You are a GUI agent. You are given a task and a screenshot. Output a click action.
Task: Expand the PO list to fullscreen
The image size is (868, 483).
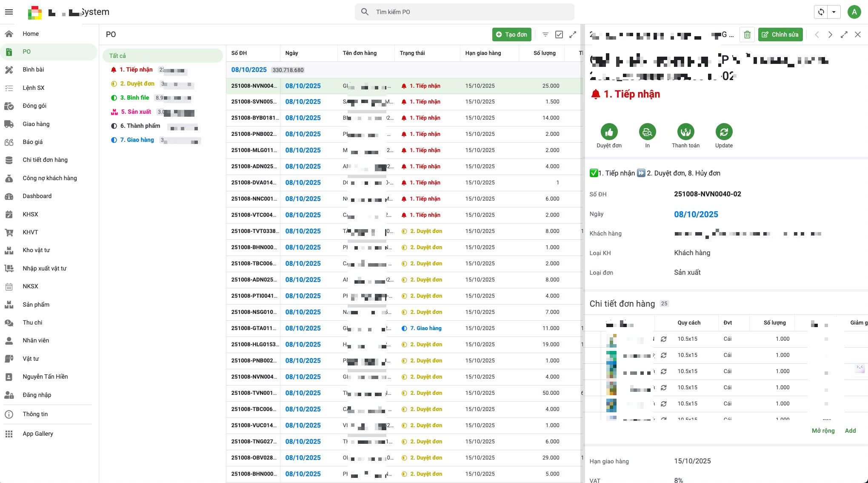click(573, 34)
